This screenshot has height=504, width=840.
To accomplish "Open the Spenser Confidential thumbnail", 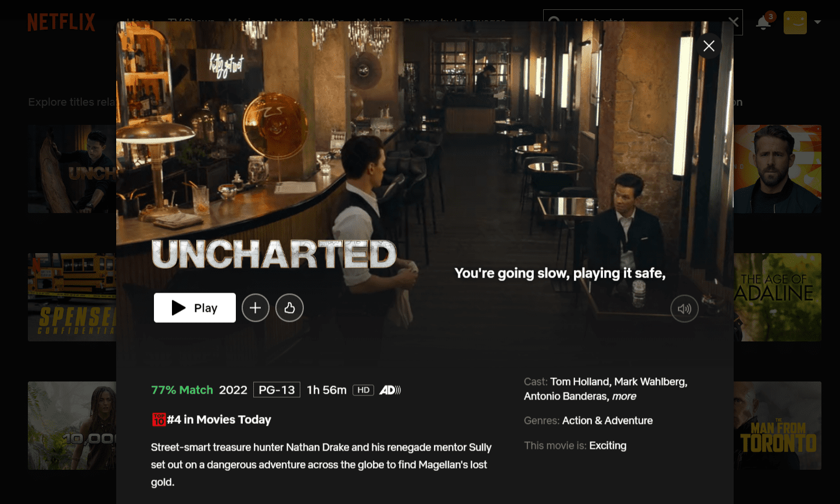I will point(72,297).
